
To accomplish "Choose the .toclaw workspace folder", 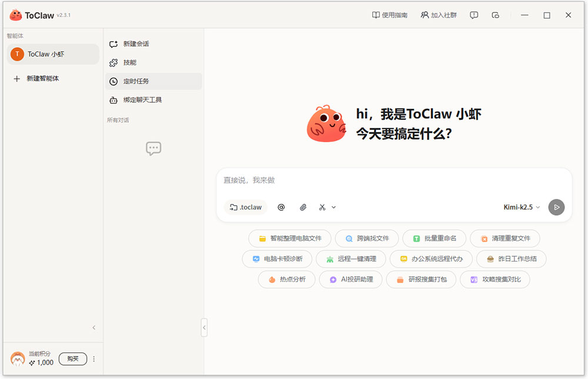I will pyautogui.click(x=246, y=207).
